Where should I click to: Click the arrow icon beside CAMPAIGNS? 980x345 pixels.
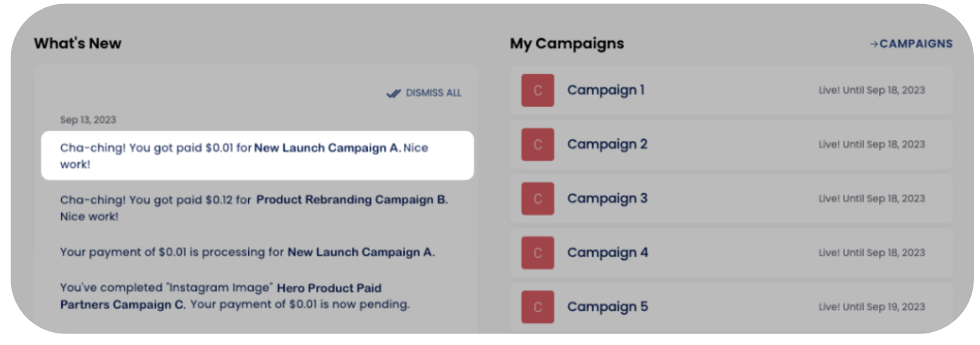874,44
